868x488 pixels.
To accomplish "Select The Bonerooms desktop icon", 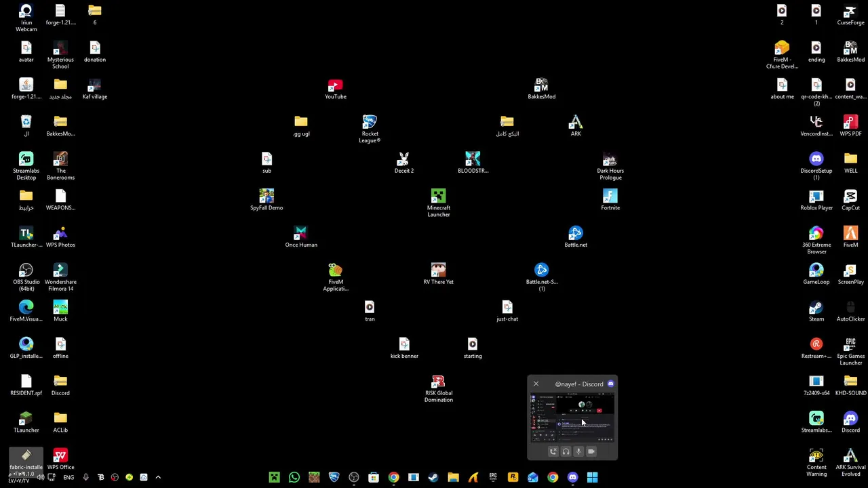I will click(60, 166).
